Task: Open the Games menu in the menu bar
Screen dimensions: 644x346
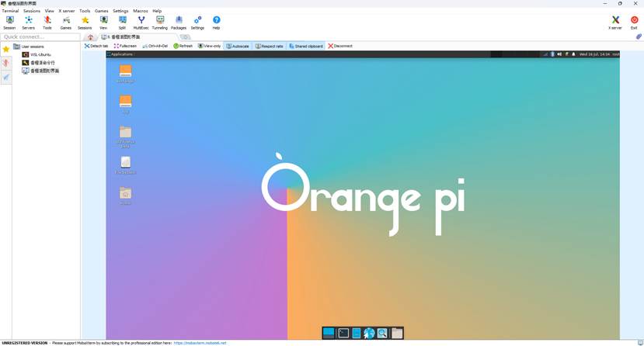Action: click(x=102, y=11)
